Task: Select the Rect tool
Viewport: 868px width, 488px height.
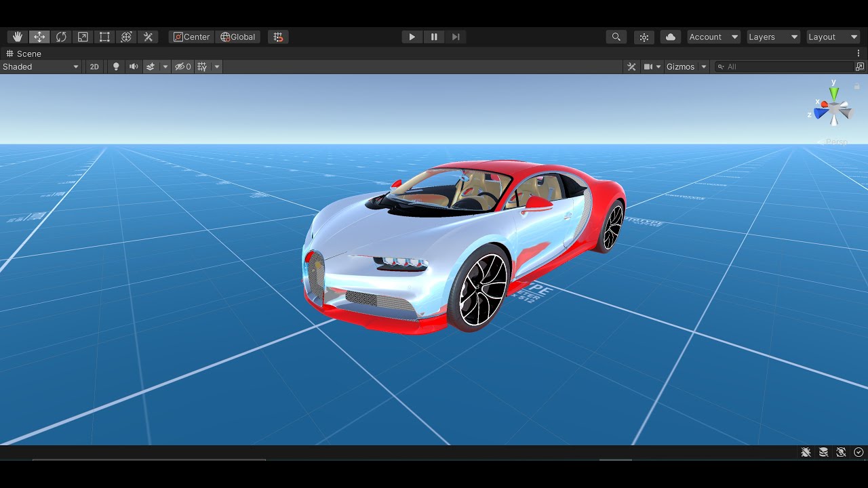Action: tap(104, 37)
